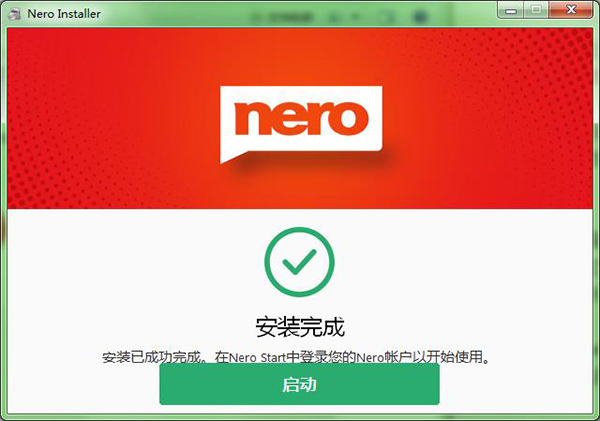Click the 安装完成 heading text
The height and width of the screenshot is (421, 600).
300,327
